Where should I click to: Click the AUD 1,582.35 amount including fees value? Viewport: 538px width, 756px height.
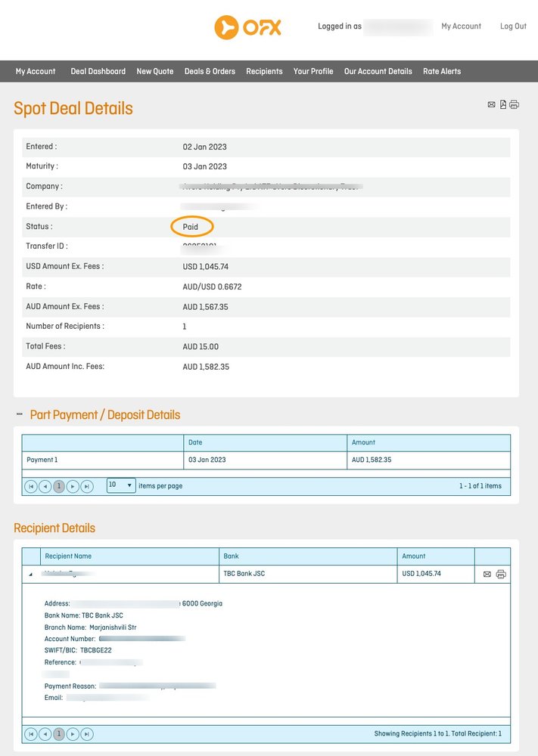coord(206,367)
